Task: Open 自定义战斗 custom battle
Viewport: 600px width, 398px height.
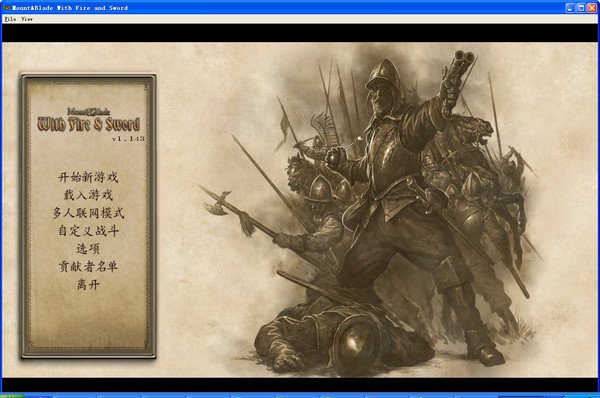Action: pos(88,231)
